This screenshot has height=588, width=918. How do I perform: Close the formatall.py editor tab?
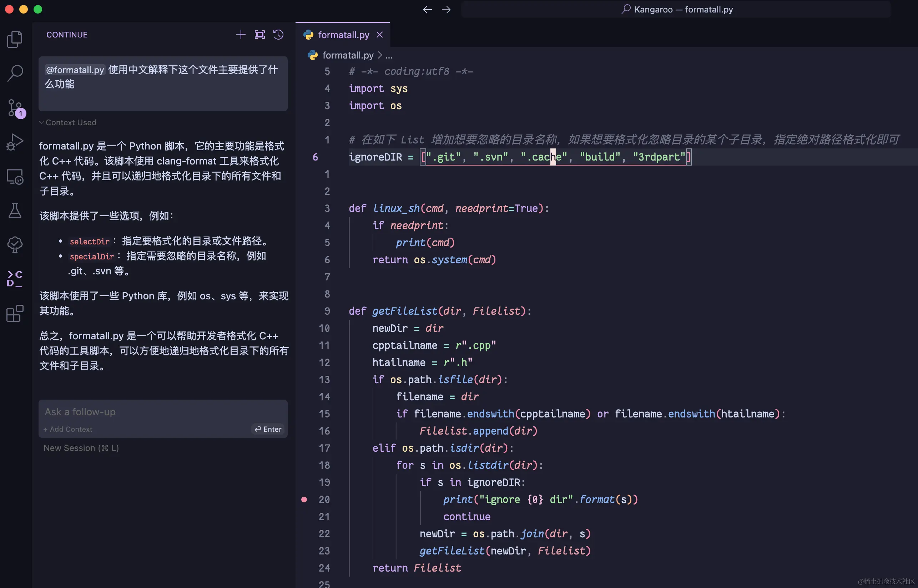click(379, 35)
